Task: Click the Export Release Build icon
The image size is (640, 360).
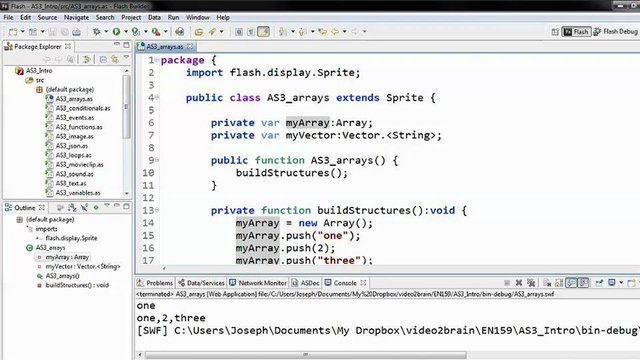Action: (180, 31)
